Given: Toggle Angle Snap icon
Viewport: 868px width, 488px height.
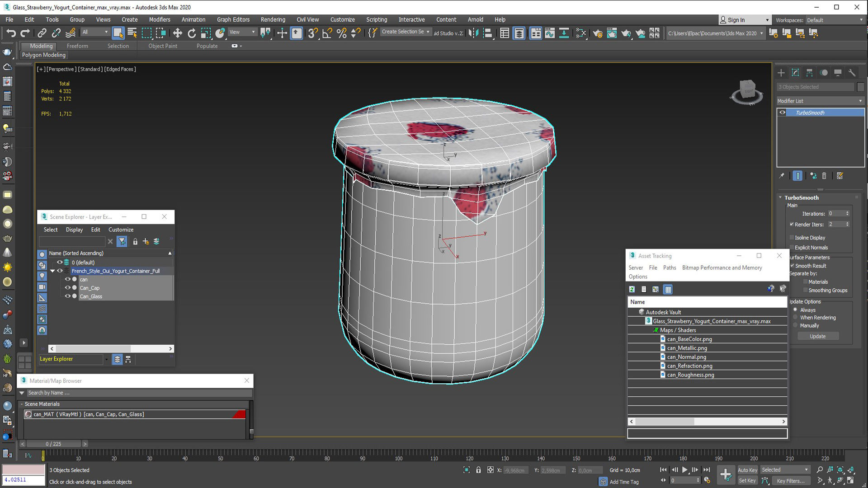Looking at the screenshot, I should (x=327, y=33).
